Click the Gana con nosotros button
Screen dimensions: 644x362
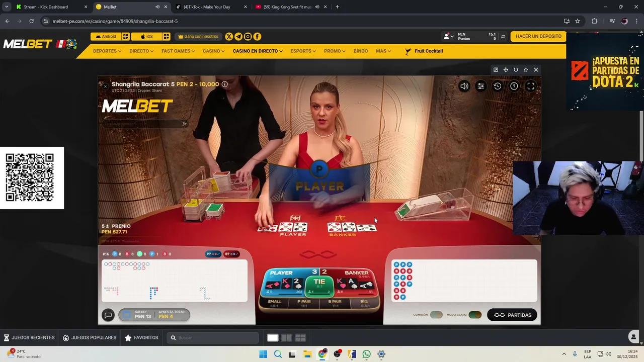pos(198,37)
